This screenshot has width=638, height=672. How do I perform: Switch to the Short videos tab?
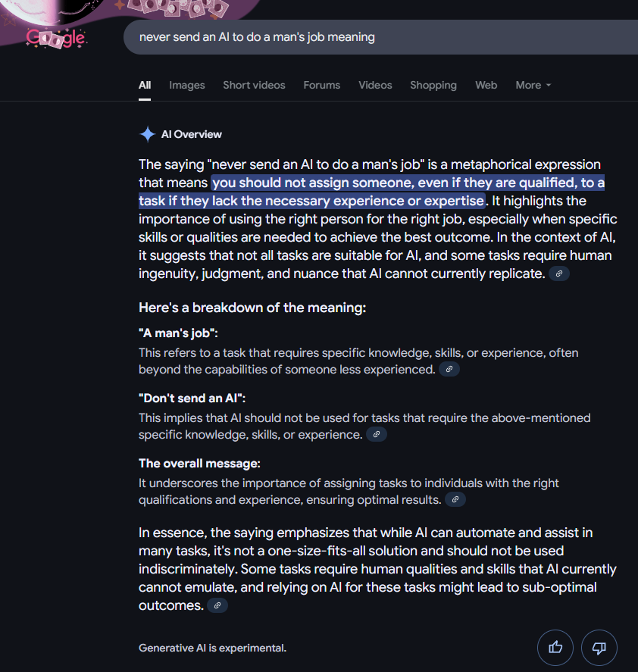pos(254,85)
